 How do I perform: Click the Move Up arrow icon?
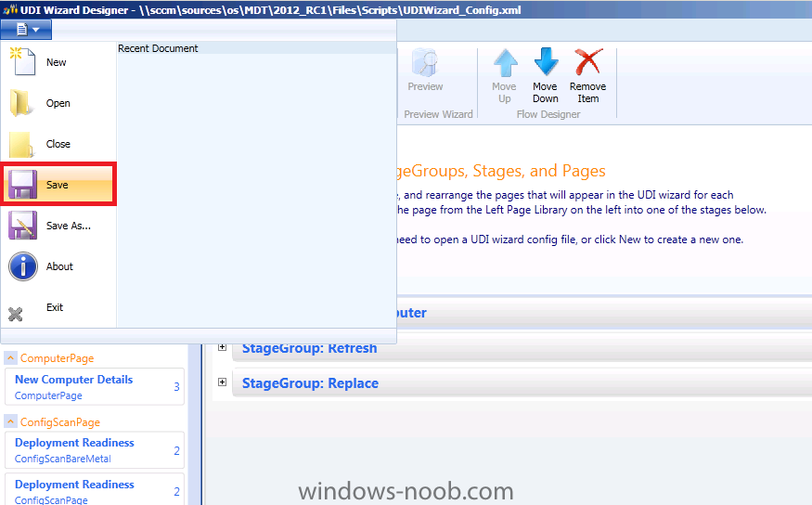505,63
